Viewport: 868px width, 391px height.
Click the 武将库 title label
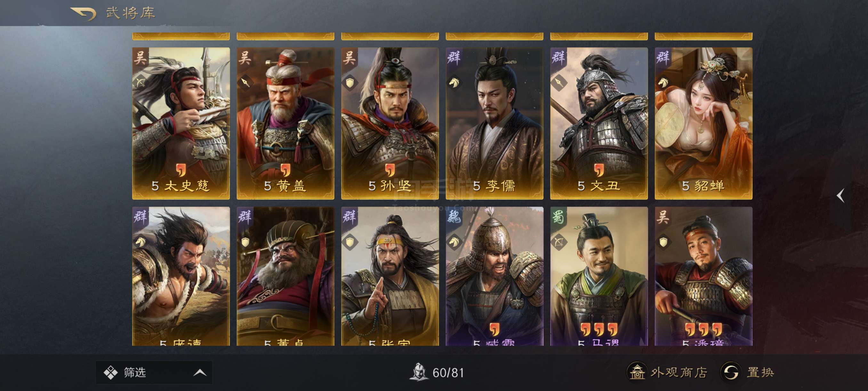point(131,13)
